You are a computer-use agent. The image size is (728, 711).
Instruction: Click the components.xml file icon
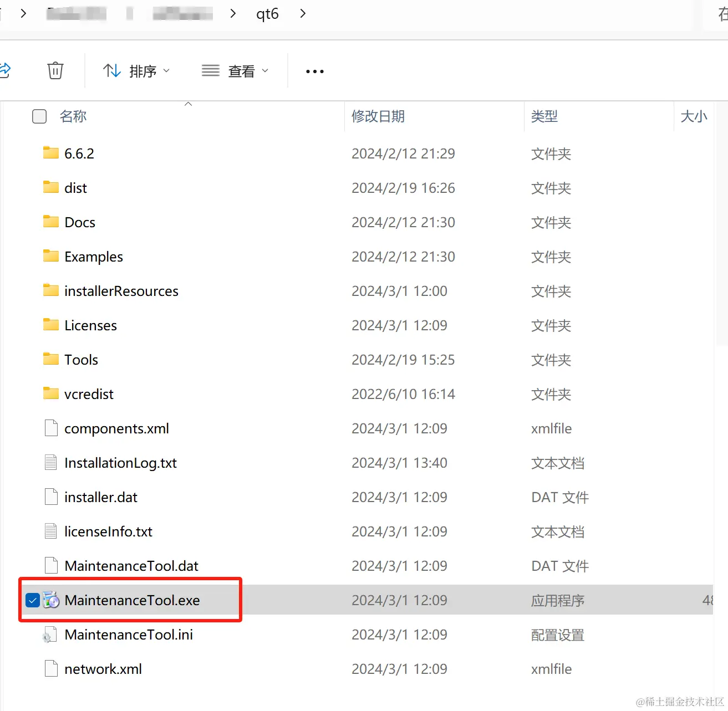click(x=51, y=428)
